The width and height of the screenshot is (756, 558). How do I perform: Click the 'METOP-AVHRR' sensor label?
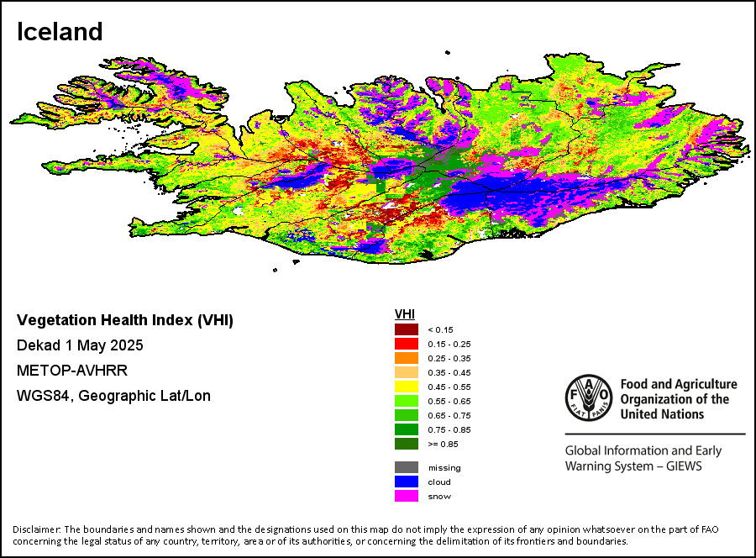[x=72, y=371]
